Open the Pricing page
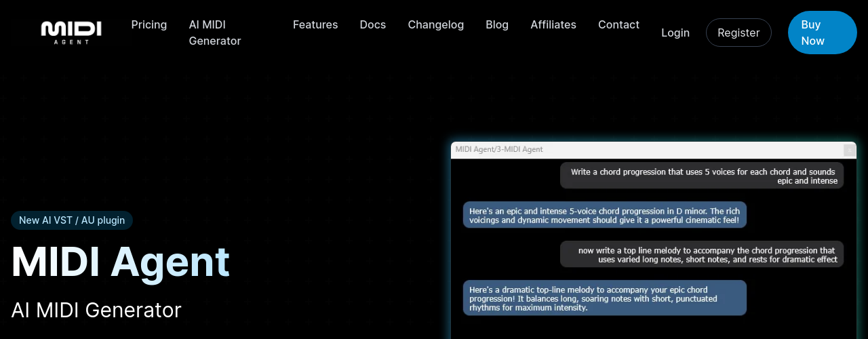 point(149,24)
